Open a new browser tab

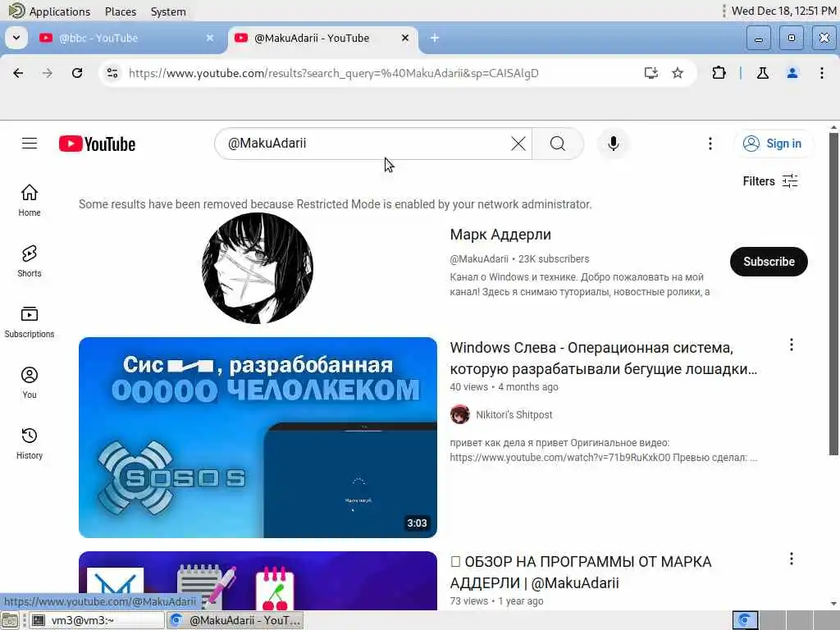point(435,38)
